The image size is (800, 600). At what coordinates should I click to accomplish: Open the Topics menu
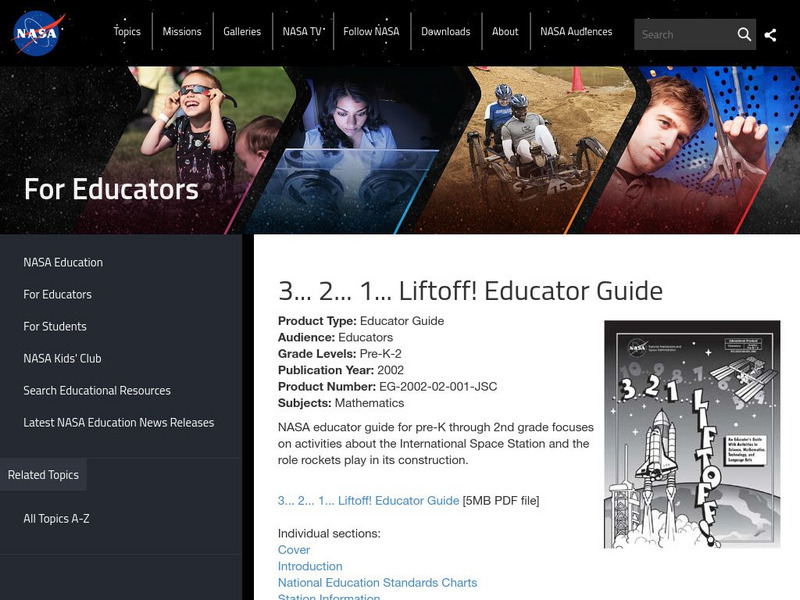coord(127,32)
